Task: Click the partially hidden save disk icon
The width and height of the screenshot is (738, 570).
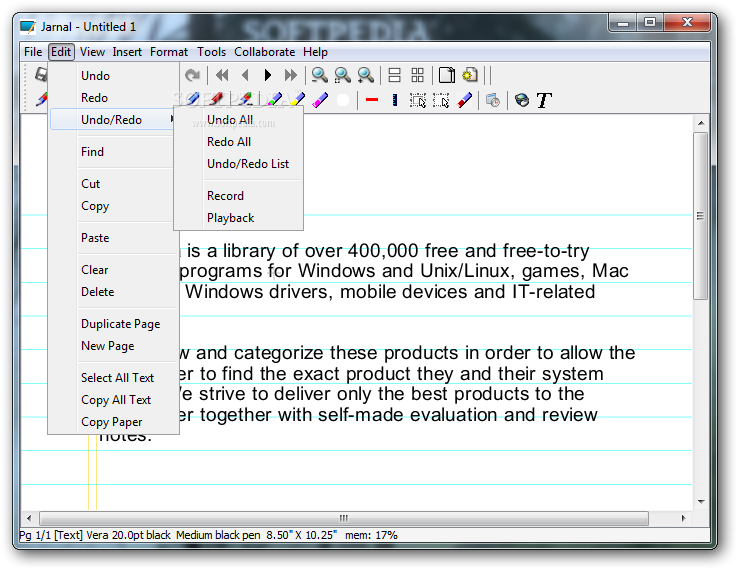Action: click(41, 74)
